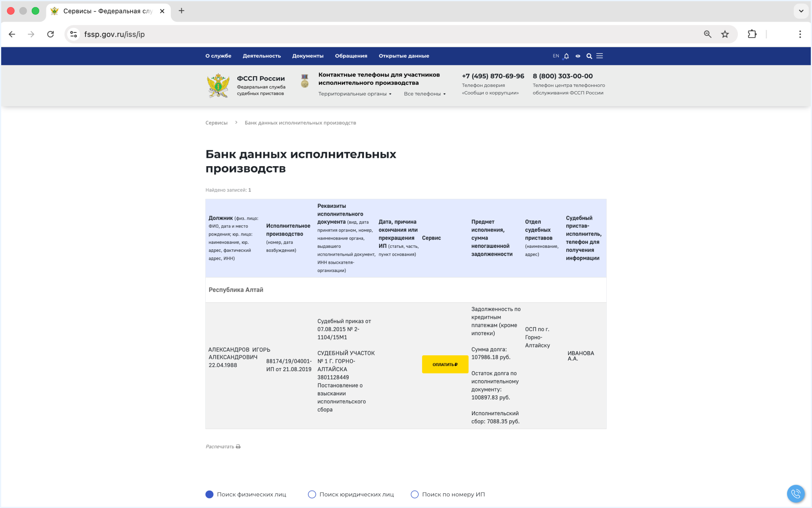This screenshot has height=508, width=812.
Task: Expand Территориальные органы dropdown
Action: pyautogui.click(x=355, y=94)
